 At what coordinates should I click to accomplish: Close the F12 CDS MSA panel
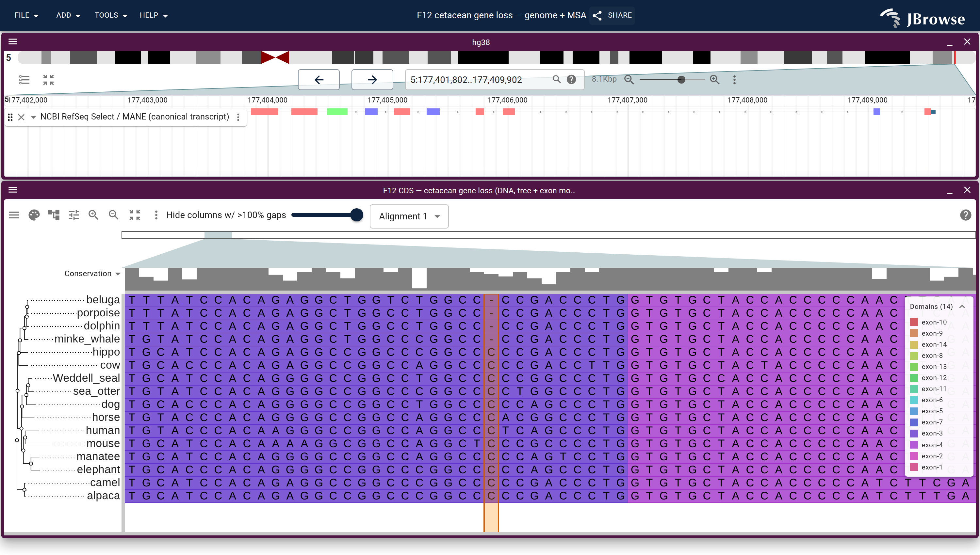(x=967, y=190)
